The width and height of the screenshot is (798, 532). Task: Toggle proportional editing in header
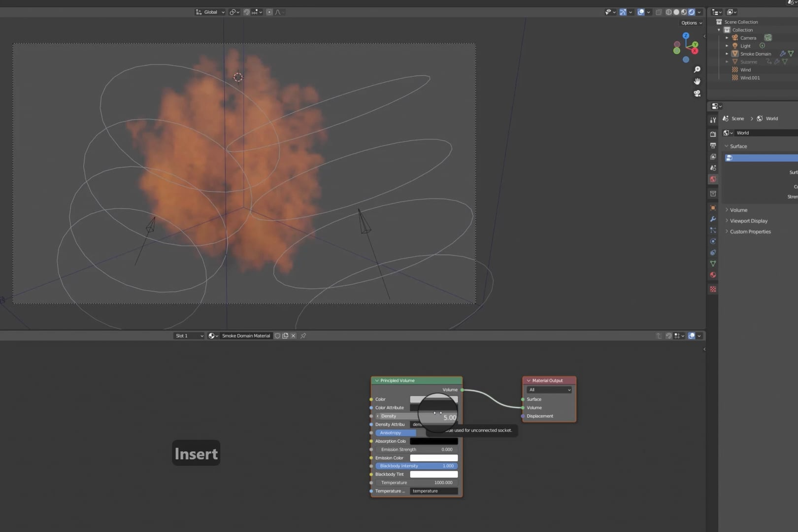point(269,12)
